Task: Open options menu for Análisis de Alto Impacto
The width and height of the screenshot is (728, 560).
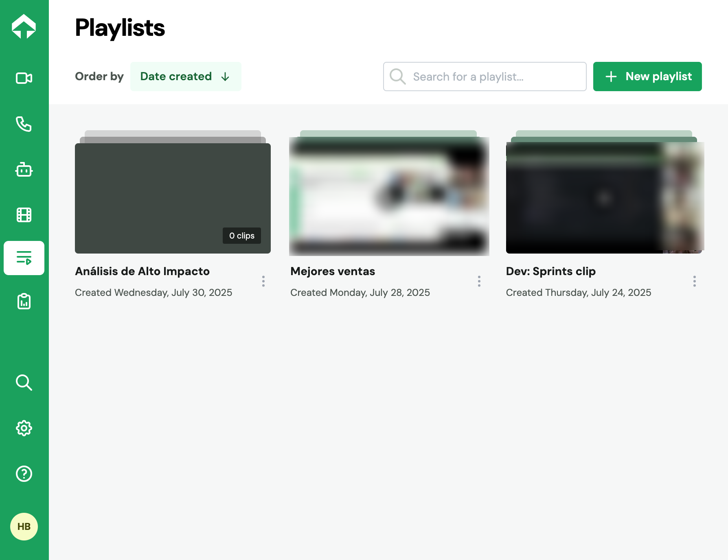Action: pos(263,281)
